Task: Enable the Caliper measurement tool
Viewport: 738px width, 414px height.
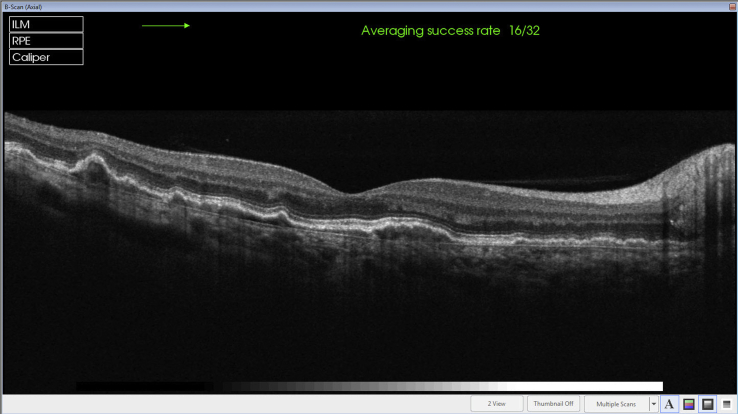Action: [46, 57]
